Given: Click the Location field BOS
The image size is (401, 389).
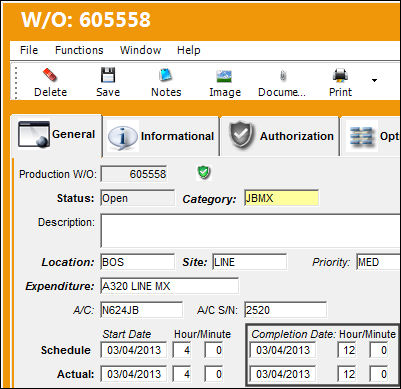Looking at the screenshot, I should click(x=138, y=262).
